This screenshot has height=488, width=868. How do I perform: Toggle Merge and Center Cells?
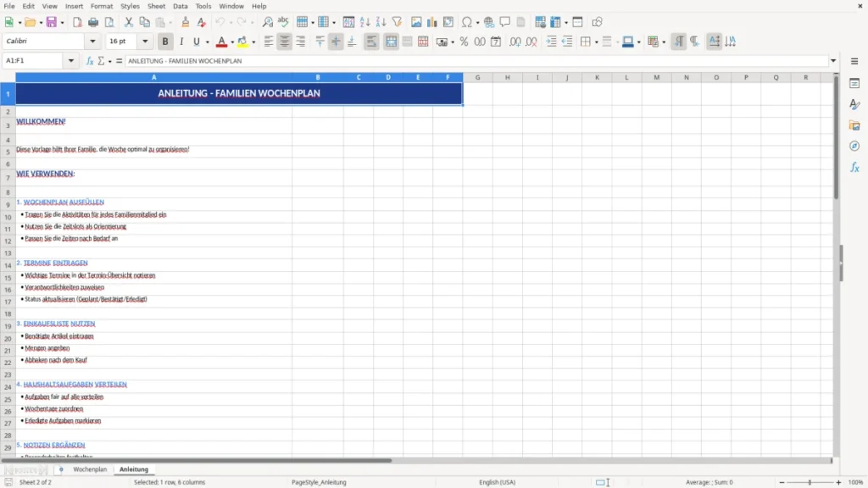391,42
